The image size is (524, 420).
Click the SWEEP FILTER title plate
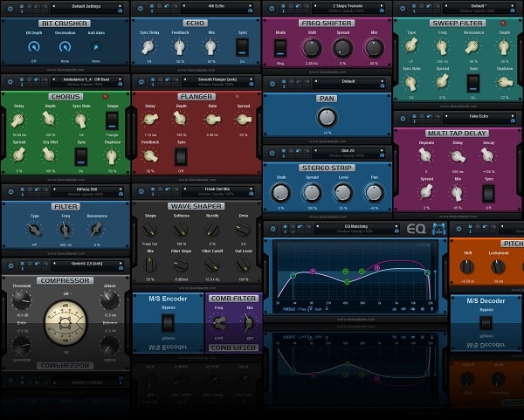coord(457,23)
